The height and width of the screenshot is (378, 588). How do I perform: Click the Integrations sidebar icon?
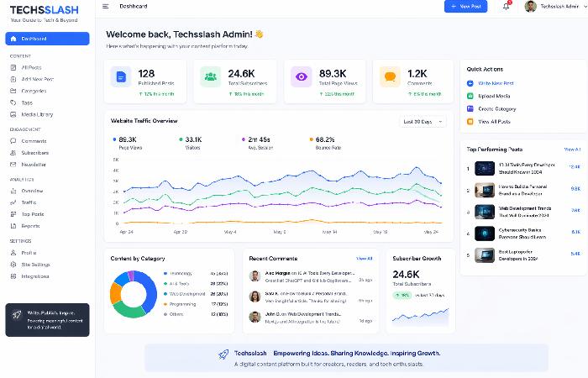[x=13, y=276]
